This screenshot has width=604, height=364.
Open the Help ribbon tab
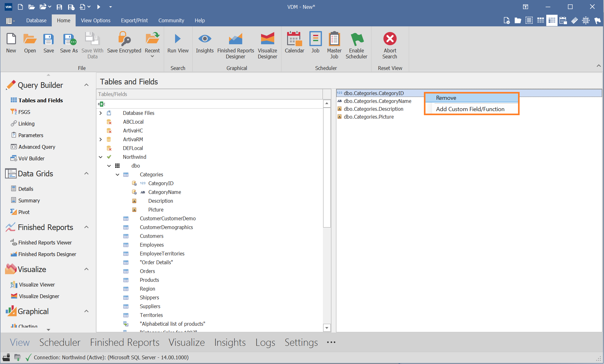200,20
